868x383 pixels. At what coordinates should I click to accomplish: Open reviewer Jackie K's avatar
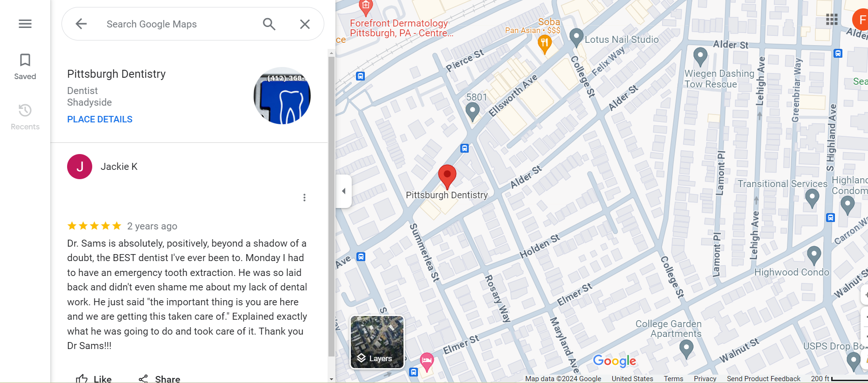tap(80, 167)
